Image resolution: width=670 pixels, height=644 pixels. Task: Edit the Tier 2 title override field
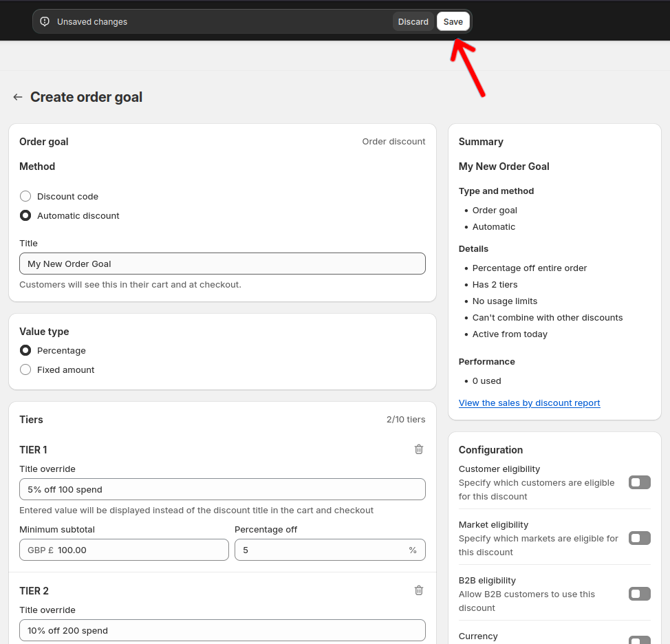pyautogui.click(x=222, y=630)
